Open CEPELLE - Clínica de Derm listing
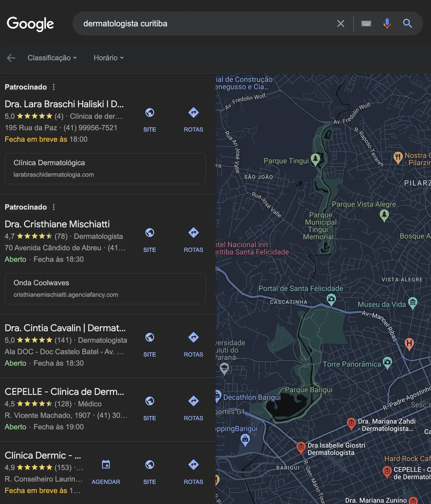431x504 pixels. click(x=64, y=392)
